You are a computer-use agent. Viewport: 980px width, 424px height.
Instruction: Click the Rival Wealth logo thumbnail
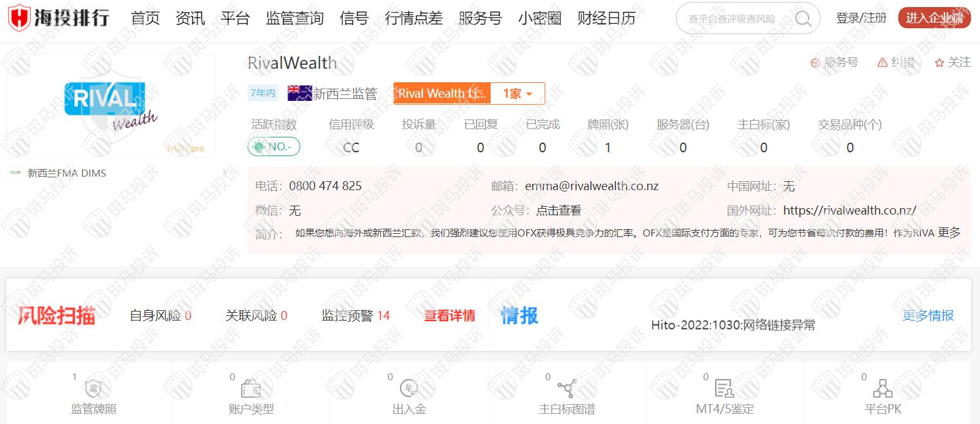click(111, 106)
